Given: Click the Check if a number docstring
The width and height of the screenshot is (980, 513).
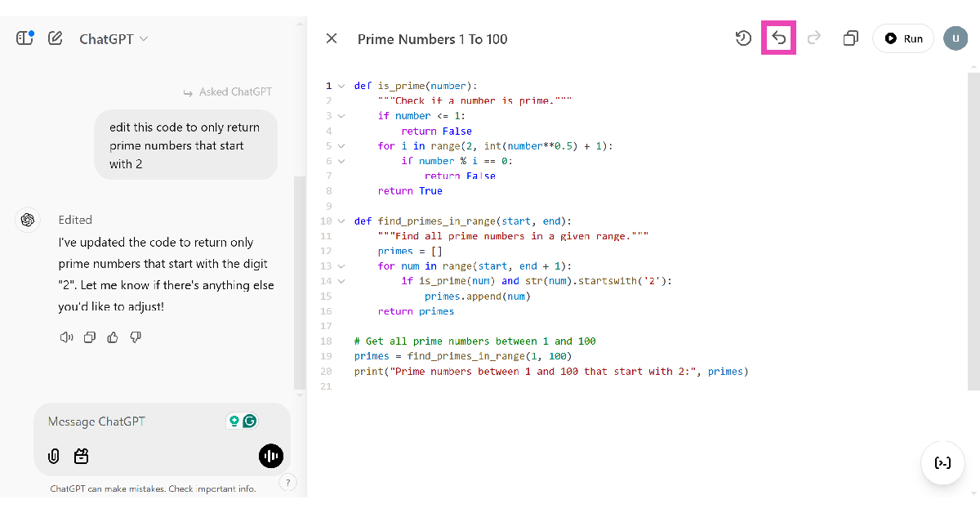Looking at the screenshot, I should tap(474, 101).
